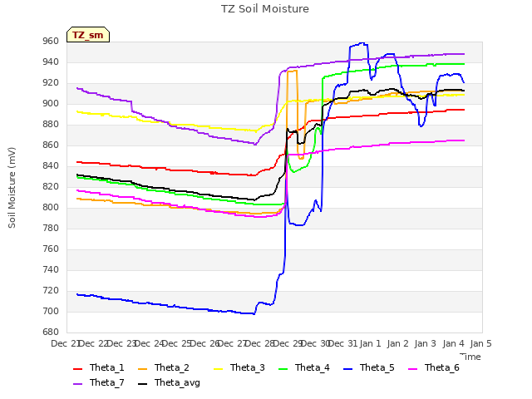Click the magenta Theta_6 legend swatch
532x399 pixels.
tap(412, 369)
